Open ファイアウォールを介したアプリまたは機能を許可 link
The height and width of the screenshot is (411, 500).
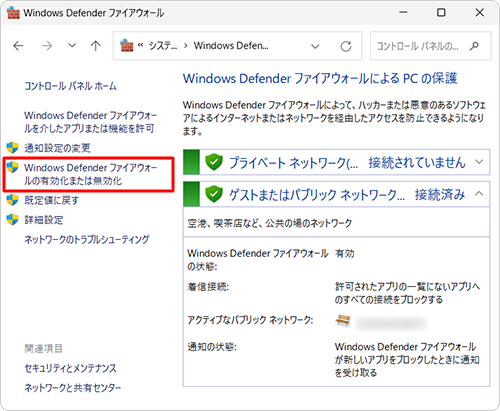click(90, 122)
